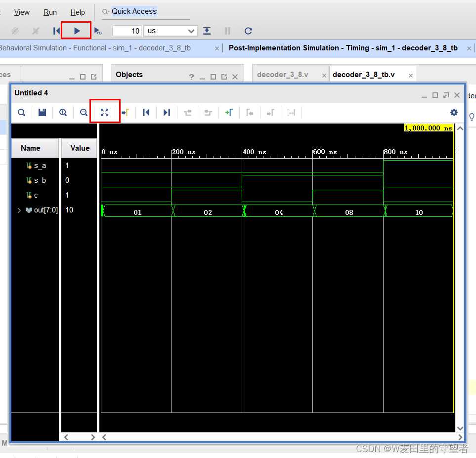476x458 pixels.
Task: Click the Run for specified time icon
Action: [98, 31]
